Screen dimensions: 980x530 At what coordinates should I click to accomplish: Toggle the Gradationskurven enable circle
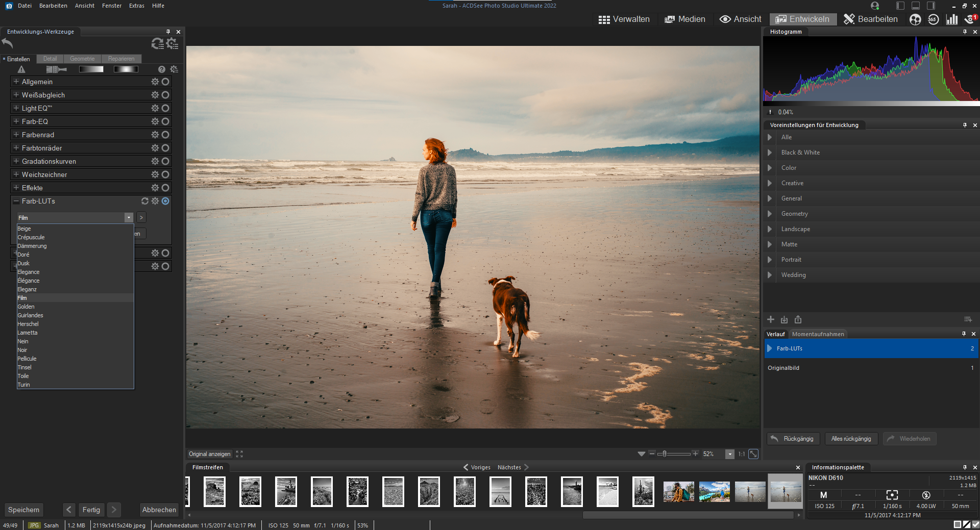[x=165, y=161]
